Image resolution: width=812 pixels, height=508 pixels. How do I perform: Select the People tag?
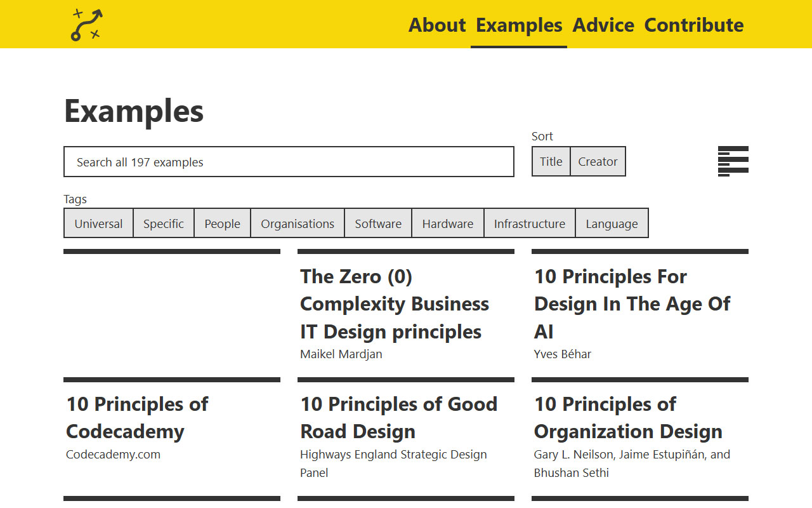click(222, 223)
